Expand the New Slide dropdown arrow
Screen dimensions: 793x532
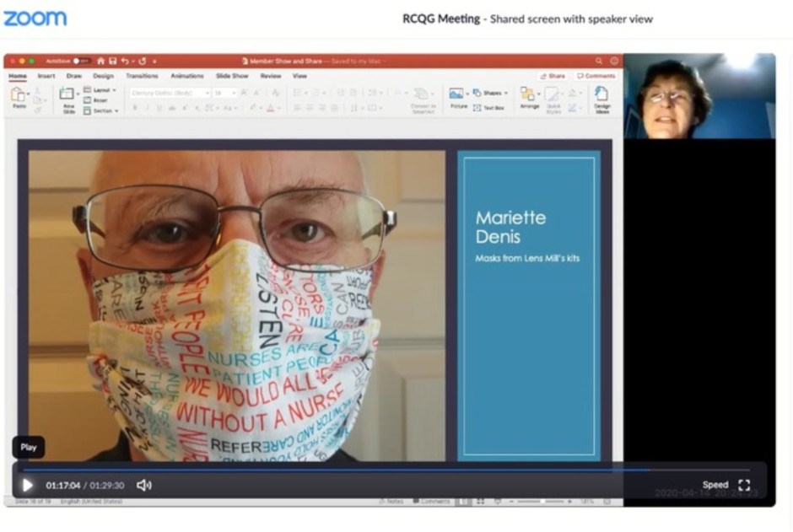tap(78, 94)
